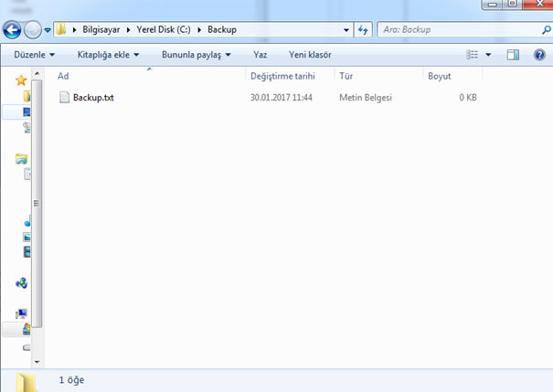
Task: Focus the Ara: Backup search box
Action: tap(461, 29)
